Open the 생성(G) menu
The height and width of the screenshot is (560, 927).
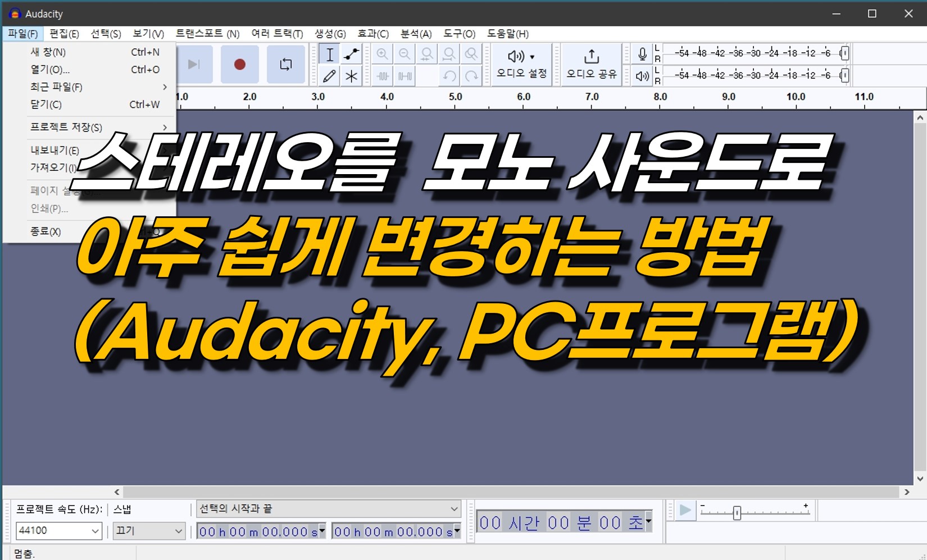tap(330, 34)
